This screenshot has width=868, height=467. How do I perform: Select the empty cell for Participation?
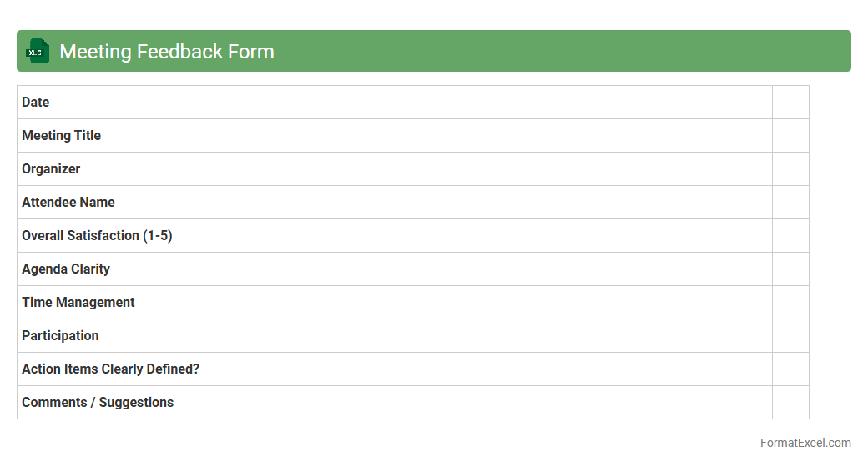pos(790,336)
